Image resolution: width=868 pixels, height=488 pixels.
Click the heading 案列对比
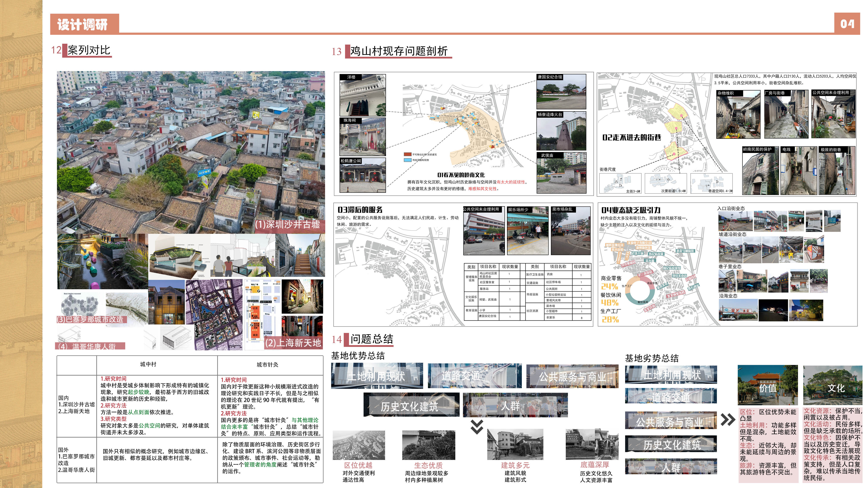coord(89,50)
